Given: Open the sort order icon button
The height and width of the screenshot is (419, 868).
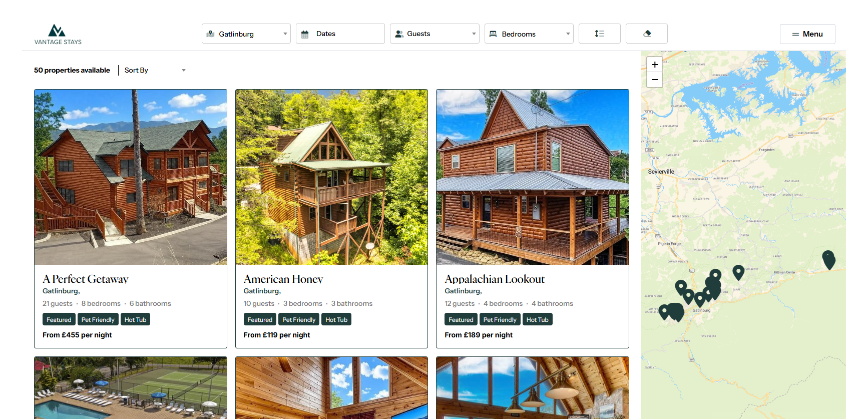Looking at the screenshot, I should [x=599, y=34].
